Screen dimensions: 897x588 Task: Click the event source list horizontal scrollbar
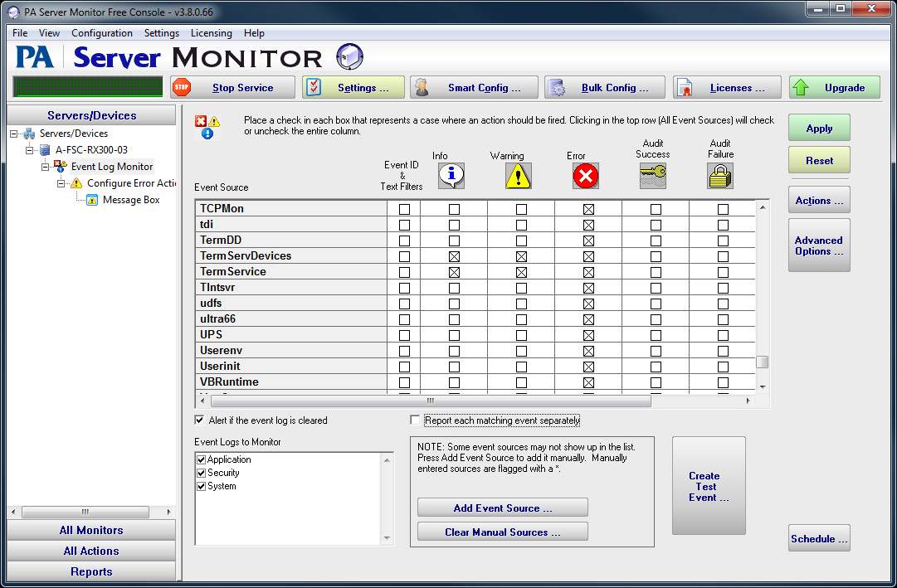click(x=431, y=401)
